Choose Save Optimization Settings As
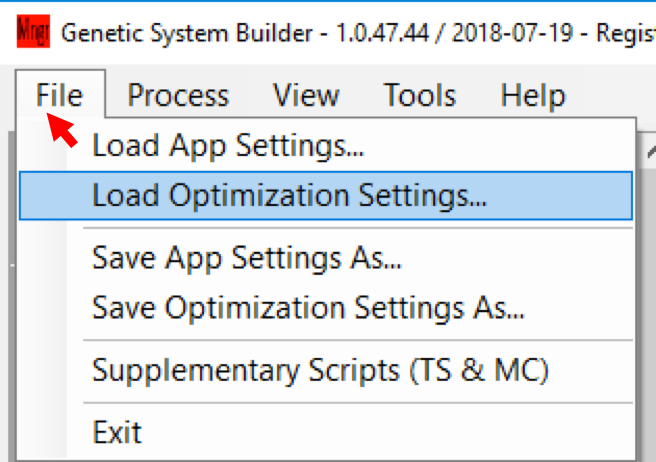This screenshot has width=656, height=462. click(308, 307)
